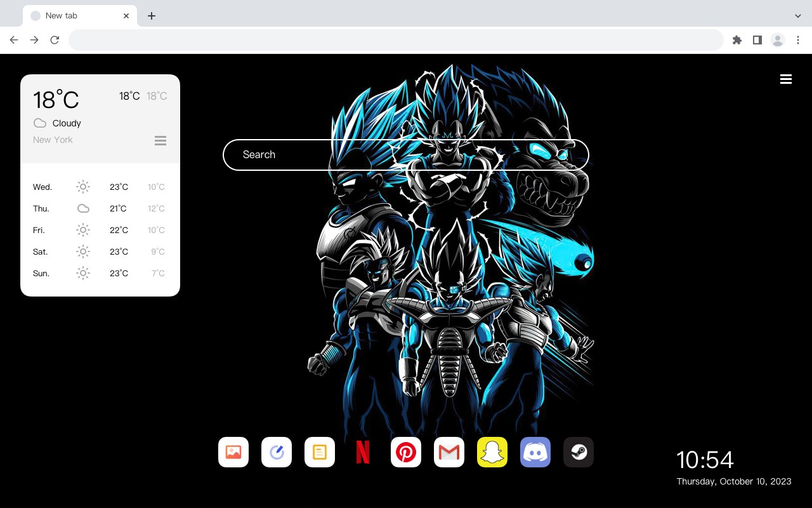Image resolution: width=812 pixels, height=508 pixels.
Task: Open the Chrome profile avatar
Action: pyautogui.click(x=777, y=40)
